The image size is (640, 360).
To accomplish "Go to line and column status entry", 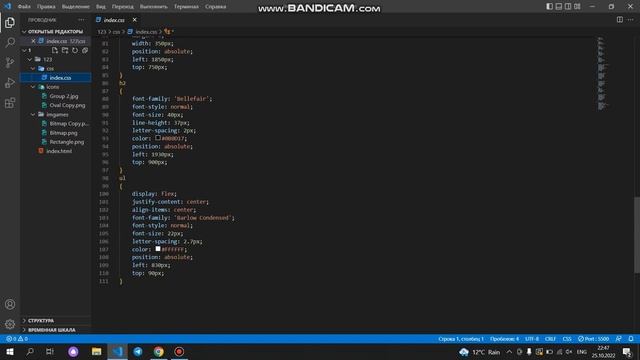I will tap(461, 339).
